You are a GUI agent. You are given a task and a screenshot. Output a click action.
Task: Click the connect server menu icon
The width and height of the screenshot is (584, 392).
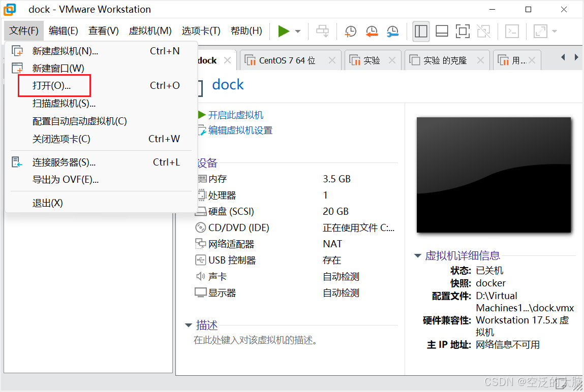(x=17, y=162)
